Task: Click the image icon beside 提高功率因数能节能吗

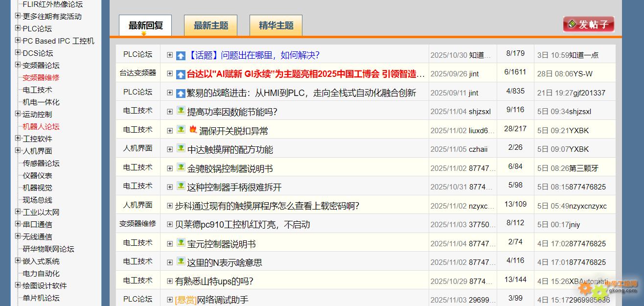Action: coord(181,111)
